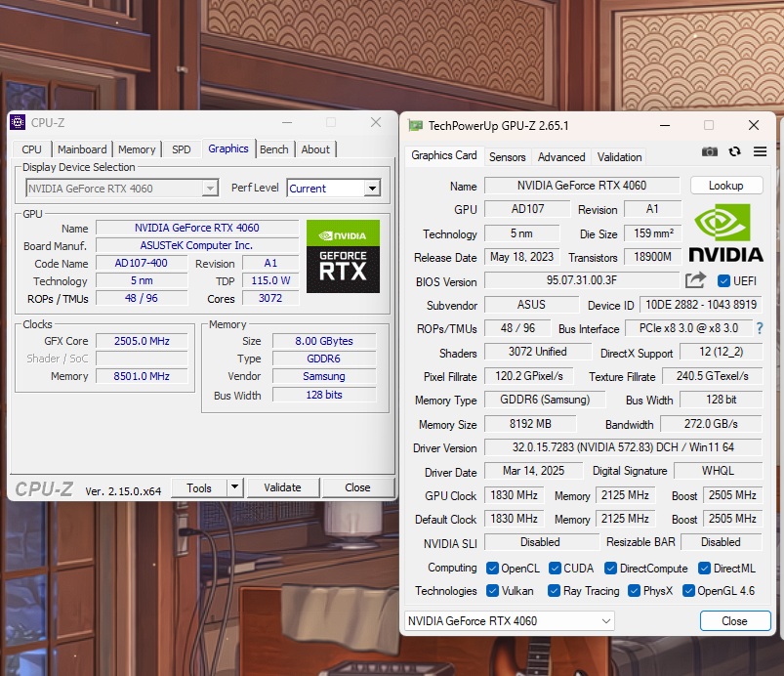Viewport: 784px width, 676px height.
Task: Click the Code Name AD107-400 value
Action: click(x=142, y=263)
